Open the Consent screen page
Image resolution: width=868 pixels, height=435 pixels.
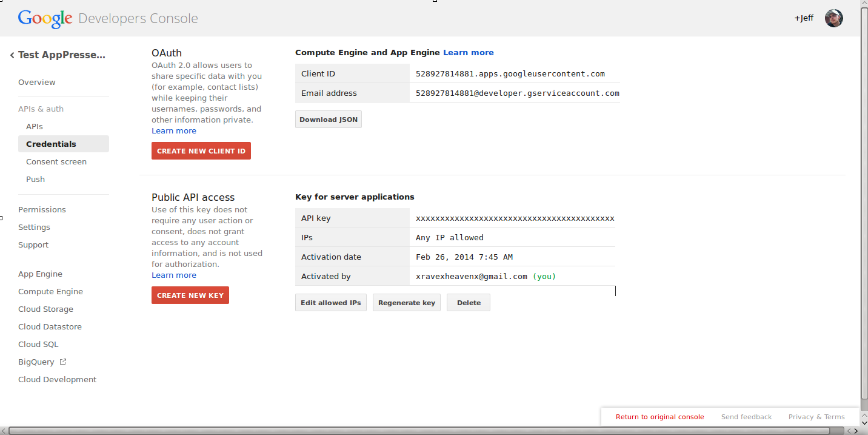pyautogui.click(x=56, y=161)
